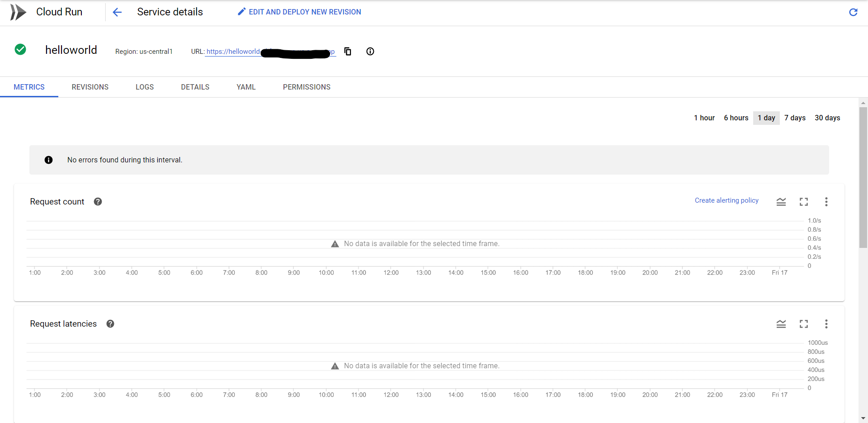Viewport: 868px width, 423px height.
Task: Click warning icon in Request count chart
Action: point(335,244)
